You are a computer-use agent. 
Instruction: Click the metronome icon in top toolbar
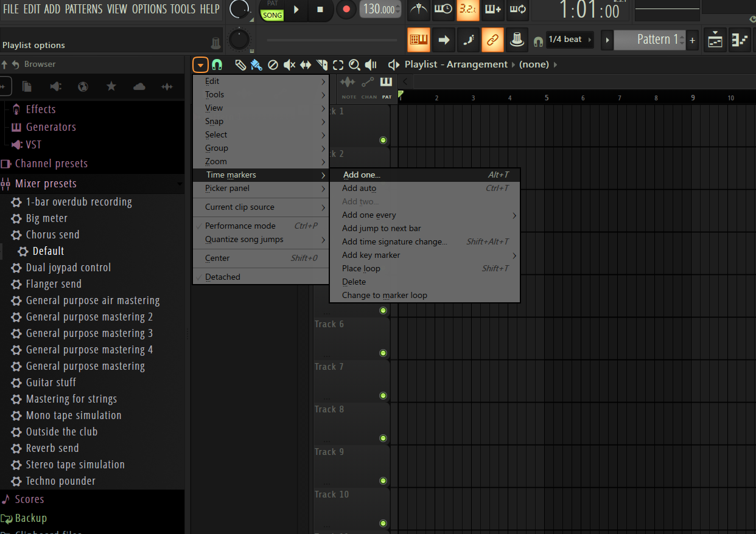tap(419, 9)
